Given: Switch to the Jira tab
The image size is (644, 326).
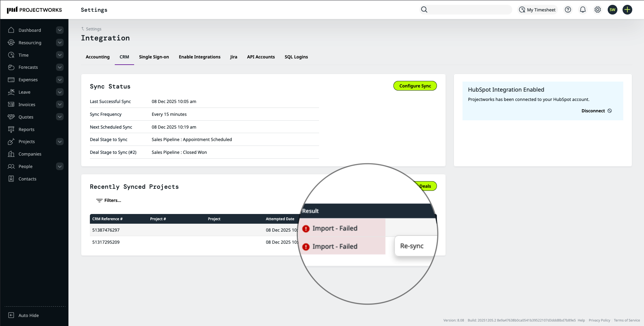Looking at the screenshot, I should [x=234, y=57].
